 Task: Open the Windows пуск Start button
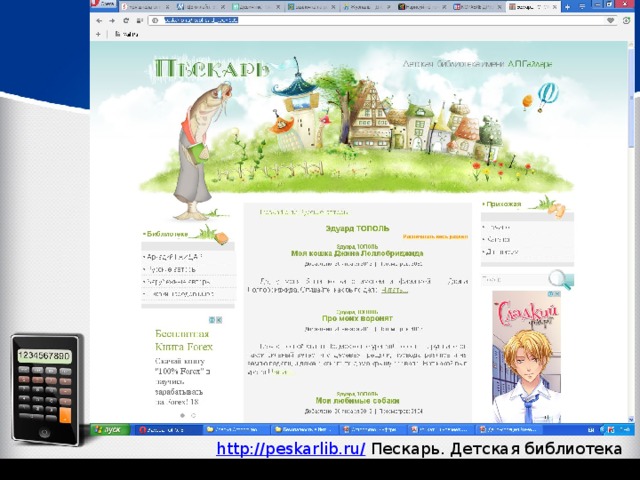[110, 429]
